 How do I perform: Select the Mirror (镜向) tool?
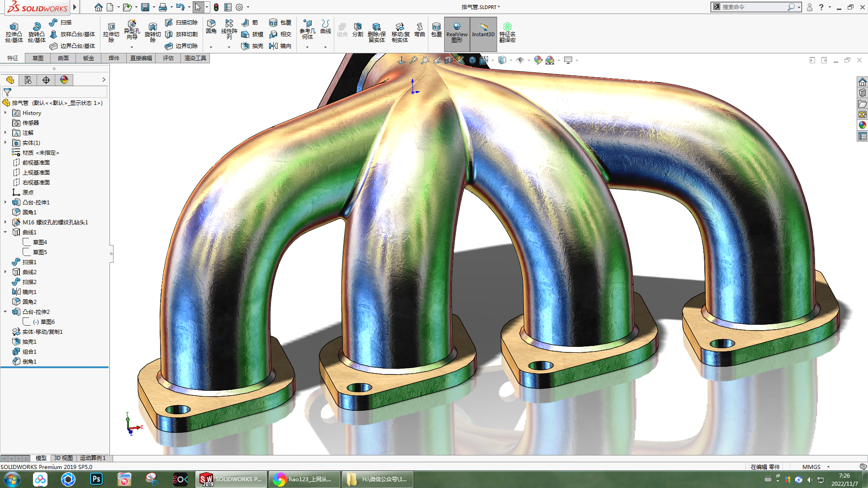tap(280, 46)
